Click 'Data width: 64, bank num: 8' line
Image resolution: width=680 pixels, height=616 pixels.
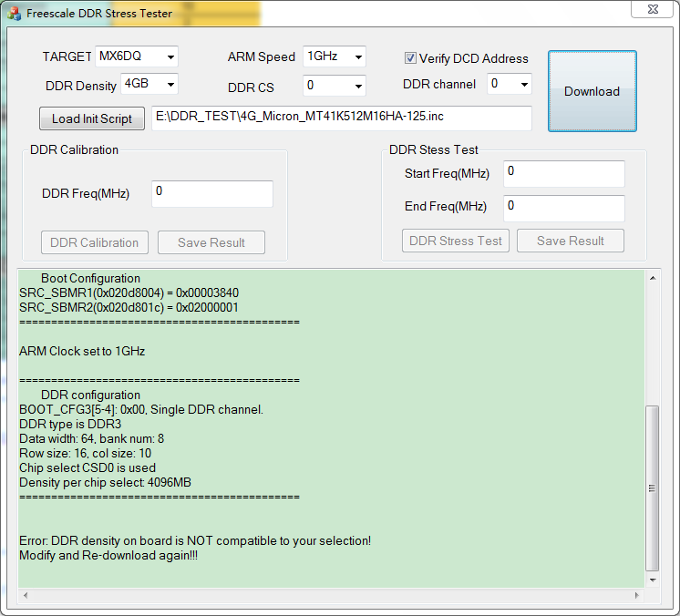point(91,438)
